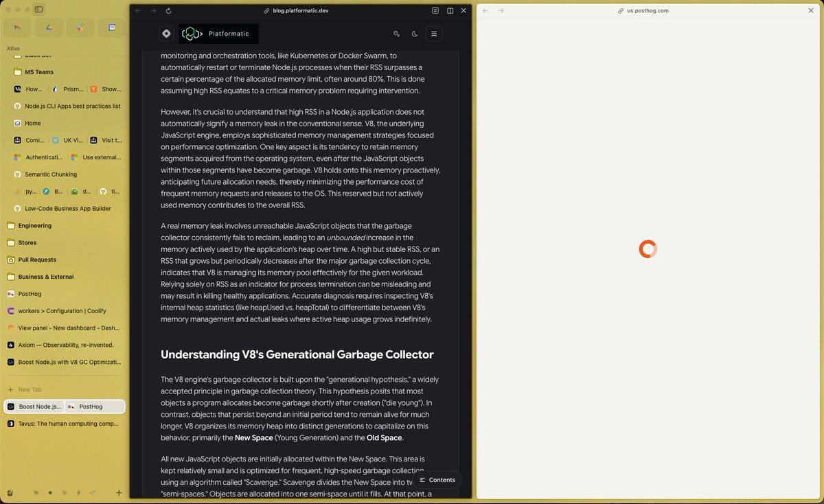Go back in the Platformatic pane

click(138, 11)
